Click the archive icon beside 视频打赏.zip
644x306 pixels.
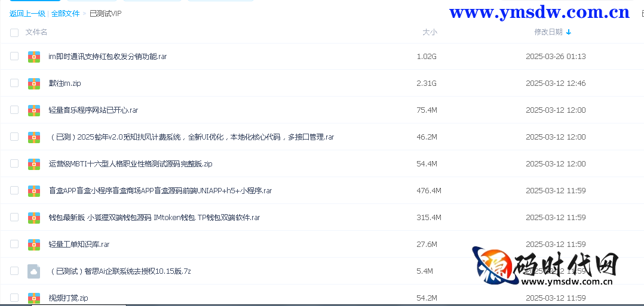tap(34, 298)
